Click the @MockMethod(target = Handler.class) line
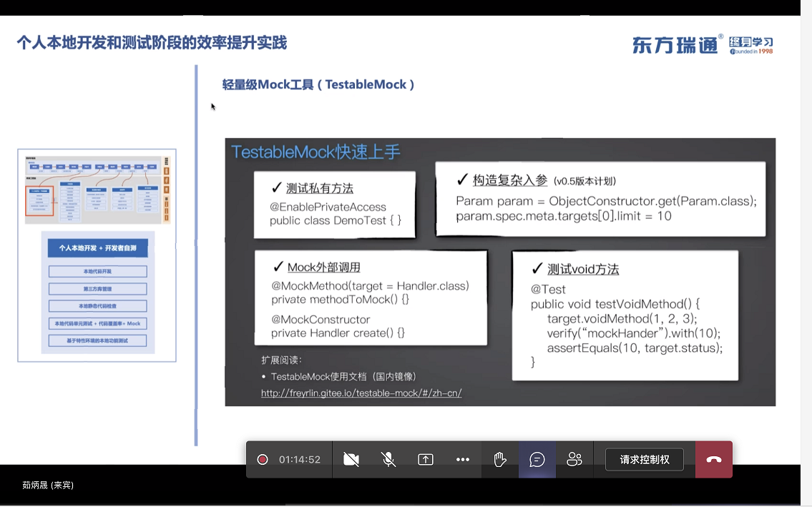The height and width of the screenshot is (507, 812). (371, 286)
